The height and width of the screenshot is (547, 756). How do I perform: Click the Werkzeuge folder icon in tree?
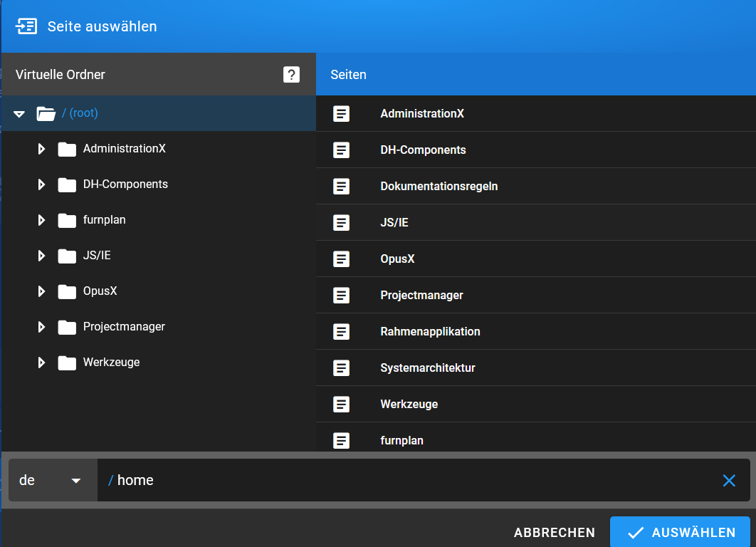coord(67,363)
